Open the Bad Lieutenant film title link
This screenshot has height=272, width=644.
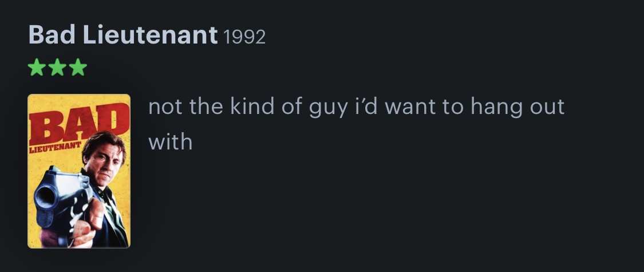(123, 36)
